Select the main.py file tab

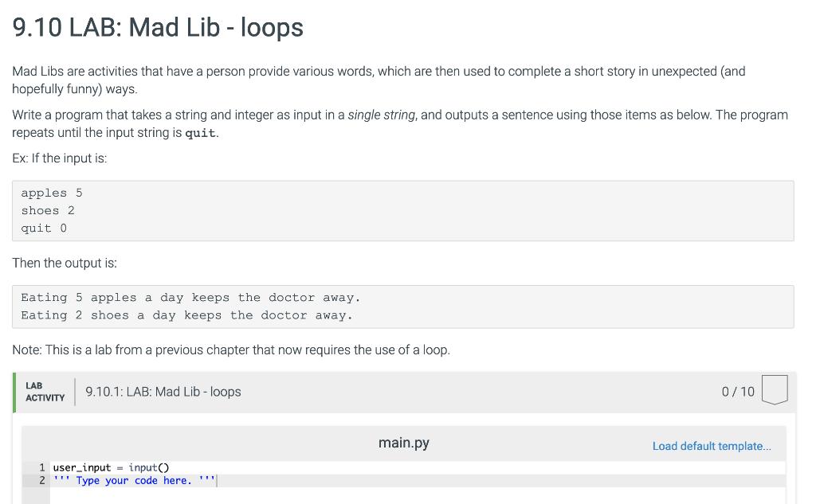(x=404, y=443)
